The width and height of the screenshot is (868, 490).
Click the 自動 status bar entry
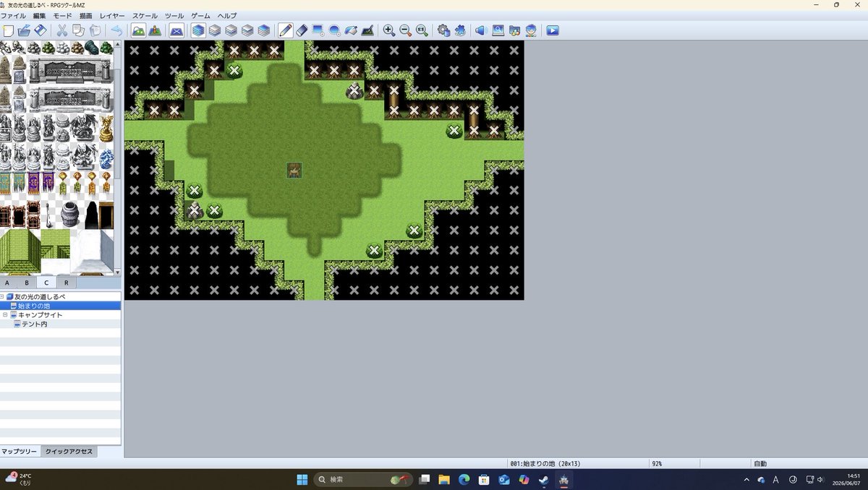[760, 463]
